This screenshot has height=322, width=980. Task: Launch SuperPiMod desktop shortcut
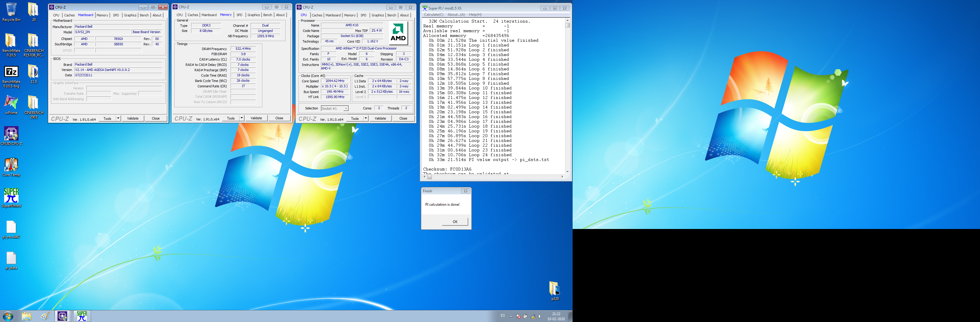pos(11,198)
